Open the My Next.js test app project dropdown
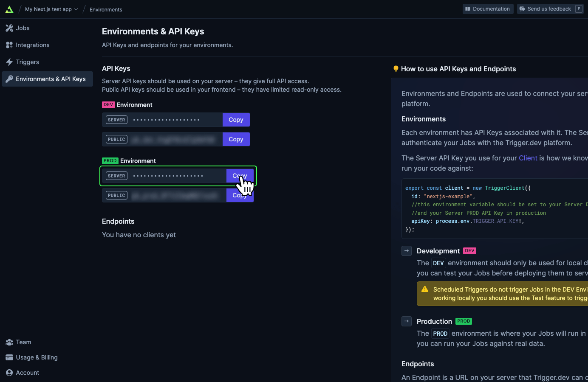588x382 pixels. pos(51,9)
